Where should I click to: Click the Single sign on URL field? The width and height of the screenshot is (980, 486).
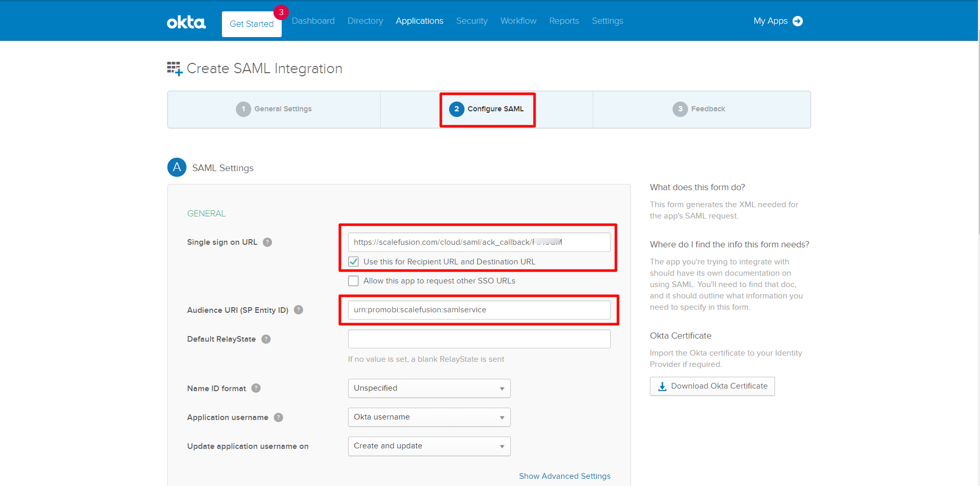pyautogui.click(x=479, y=242)
